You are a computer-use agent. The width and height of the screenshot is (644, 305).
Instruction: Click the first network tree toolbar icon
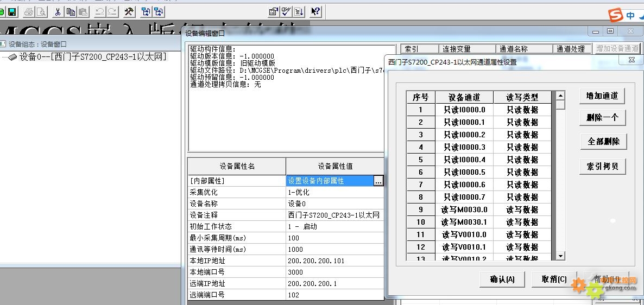[146, 11]
